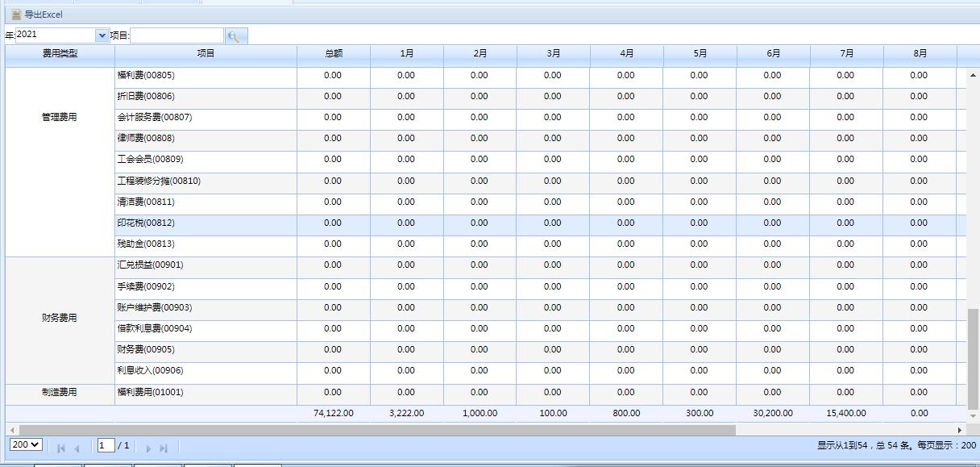Click the 3月 column header
The height and width of the screenshot is (467, 980).
(x=554, y=54)
